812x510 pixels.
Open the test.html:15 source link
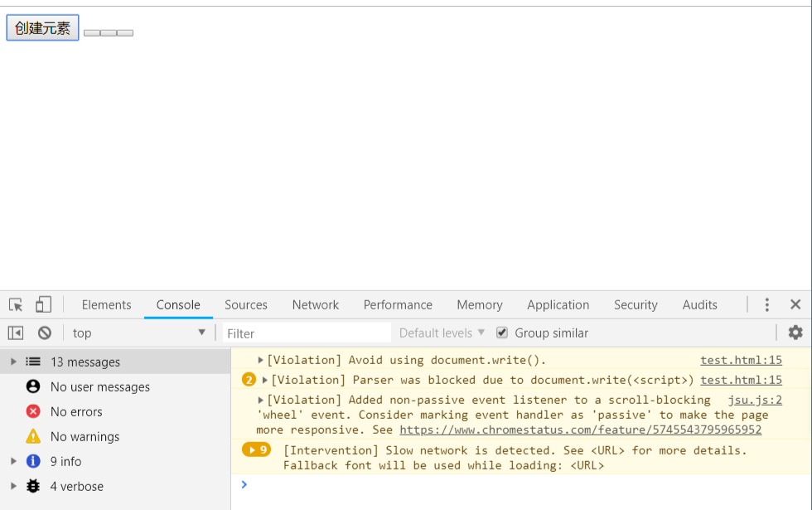click(741, 359)
